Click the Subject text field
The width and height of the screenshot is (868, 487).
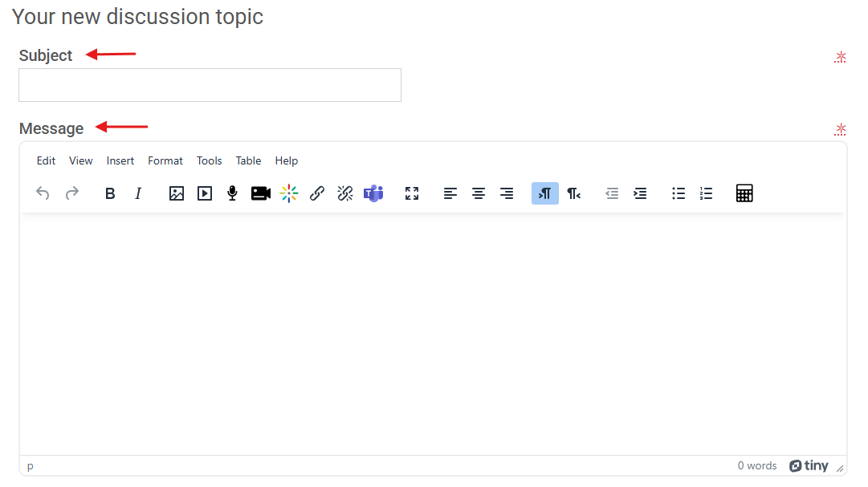(210, 85)
